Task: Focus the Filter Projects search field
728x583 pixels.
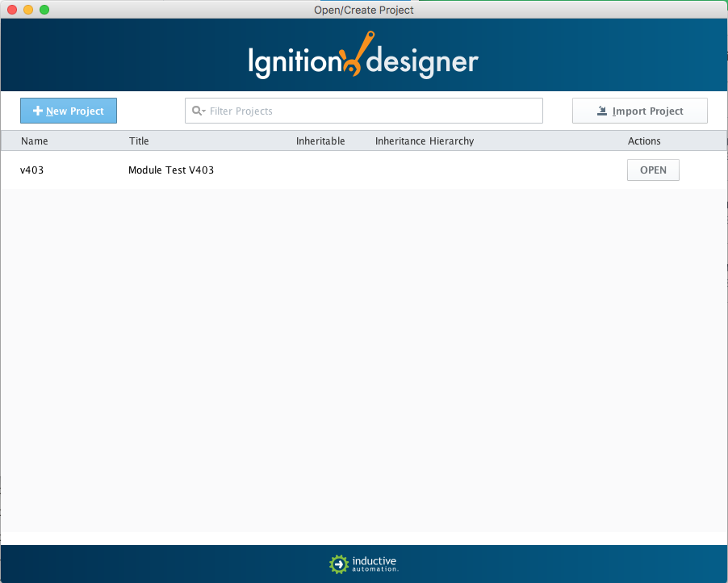Action: (363, 111)
